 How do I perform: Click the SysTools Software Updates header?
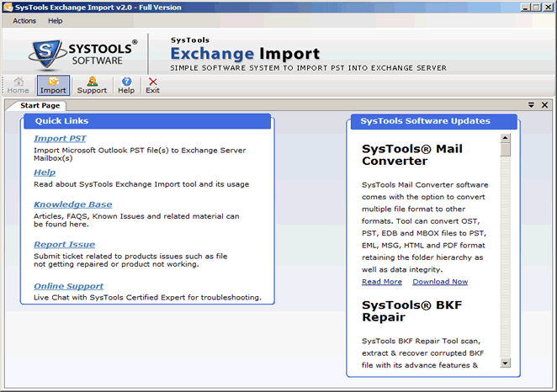tap(433, 121)
